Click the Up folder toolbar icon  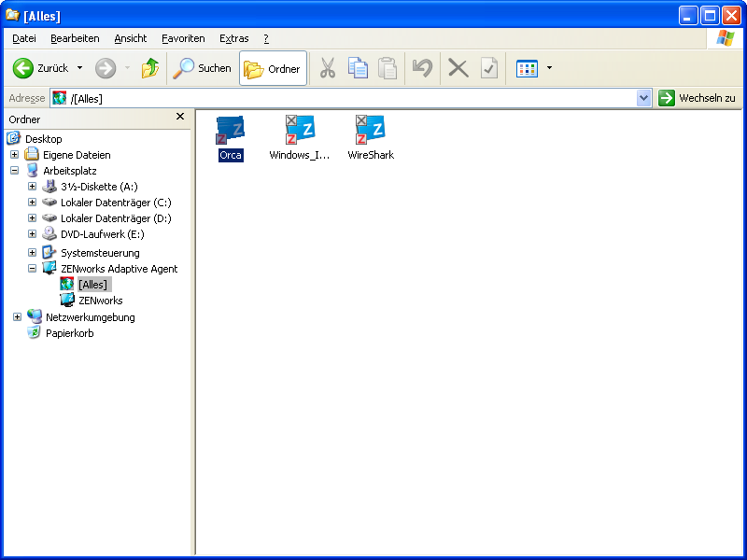(x=149, y=68)
